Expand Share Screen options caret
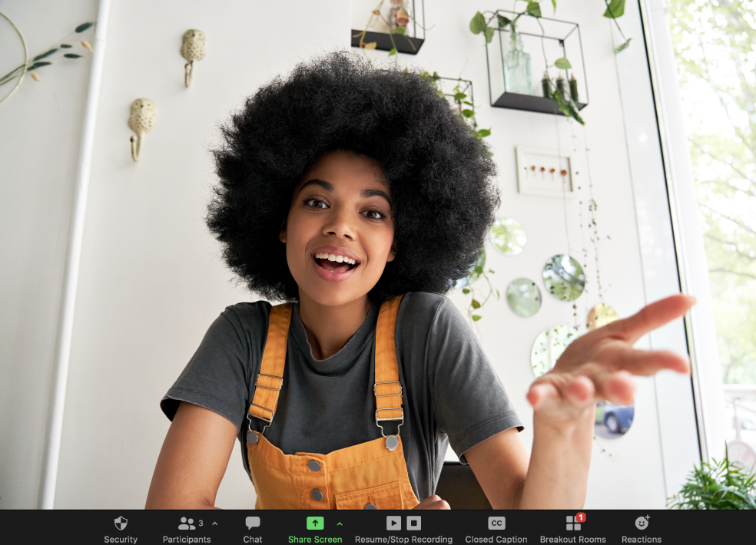The image size is (756, 545). pos(340,524)
